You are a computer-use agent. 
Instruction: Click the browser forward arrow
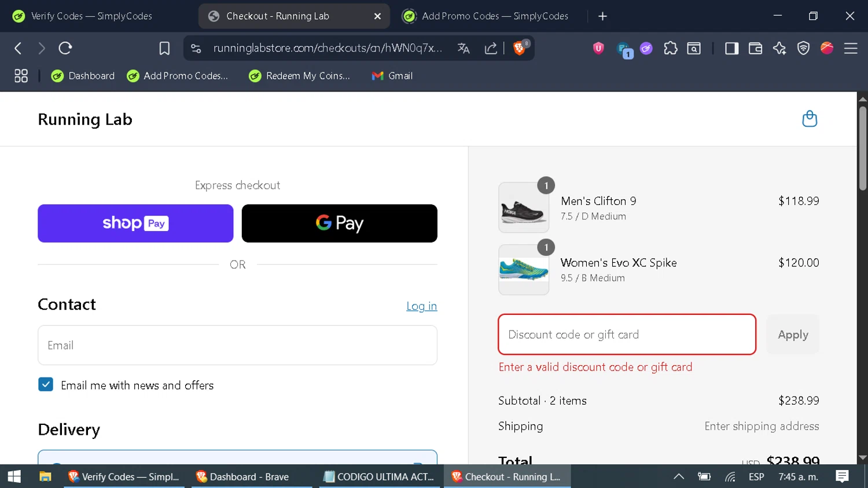(x=41, y=48)
